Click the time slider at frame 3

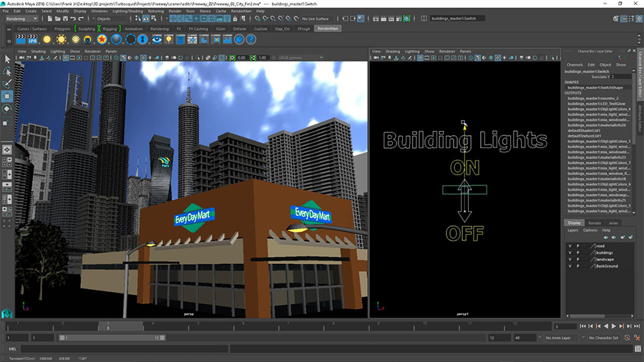point(109,327)
